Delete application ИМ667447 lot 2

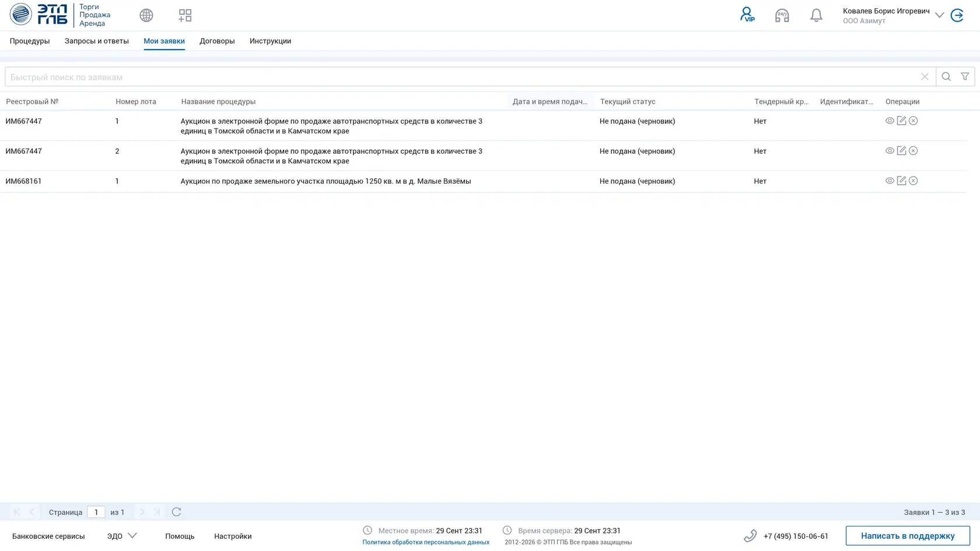[914, 150]
